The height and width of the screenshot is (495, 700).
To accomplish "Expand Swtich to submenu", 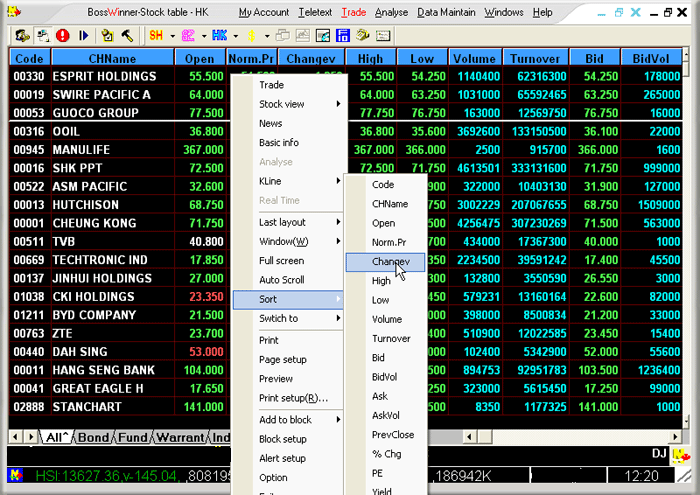I will (x=338, y=318).
